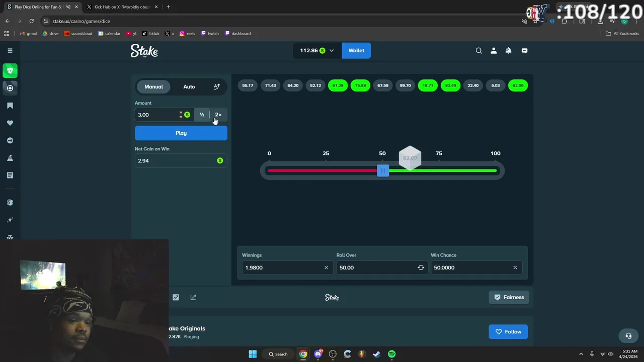The image size is (644, 362).
Task: Switch to the Kick Hub on X tab
Action: [122, 7]
